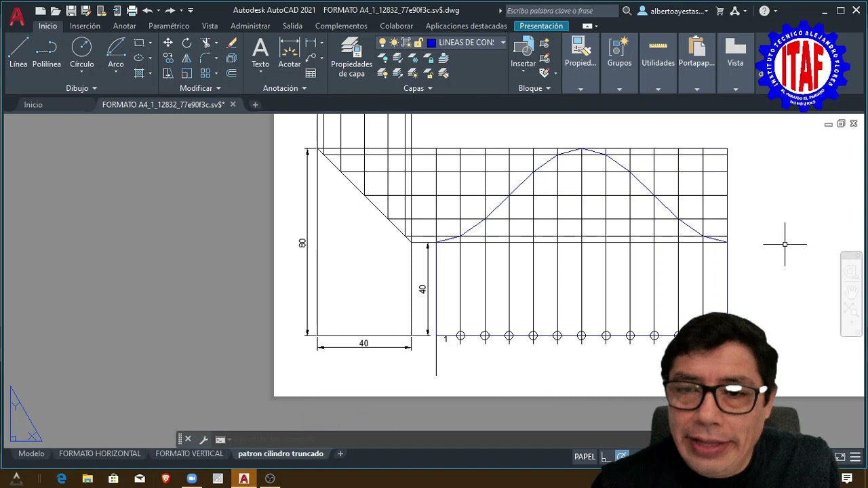This screenshot has height=488, width=868.
Task: Expand the Dibujo panel
Action: tap(81, 88)
